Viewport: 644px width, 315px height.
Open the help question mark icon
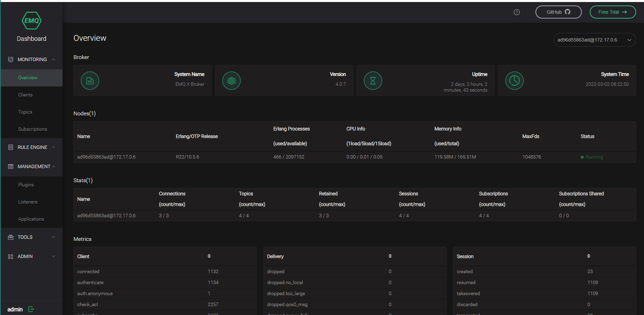click(517, 12)
